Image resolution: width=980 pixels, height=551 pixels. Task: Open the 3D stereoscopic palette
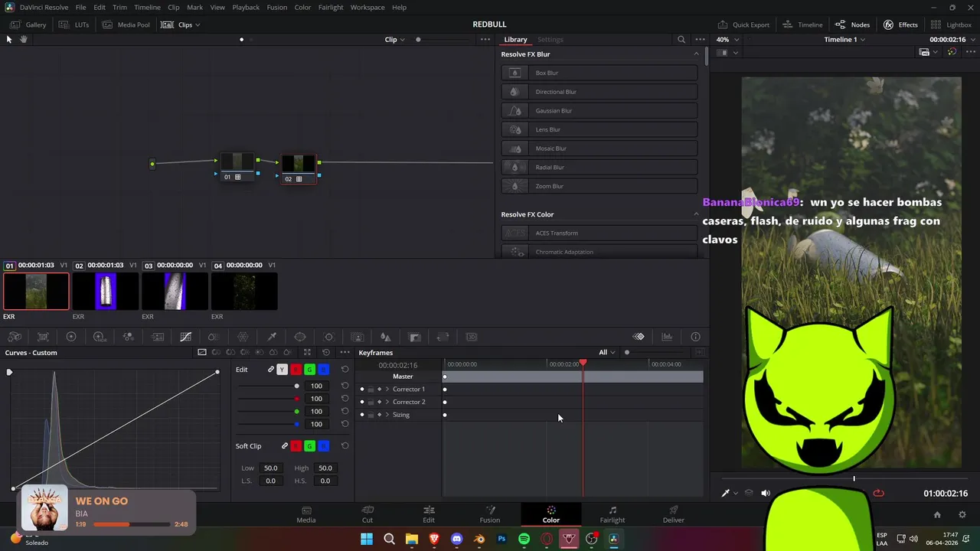pos(471,337)
